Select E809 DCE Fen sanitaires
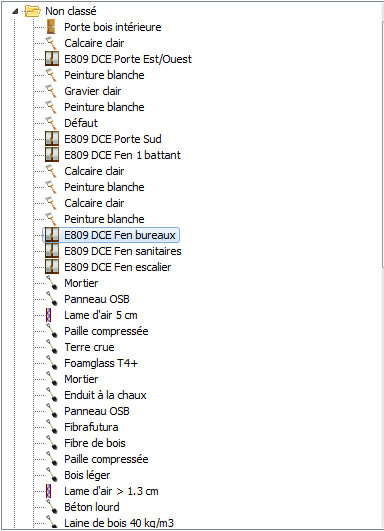The height and width of the screenshot is (531, 384). click(123, 251)
